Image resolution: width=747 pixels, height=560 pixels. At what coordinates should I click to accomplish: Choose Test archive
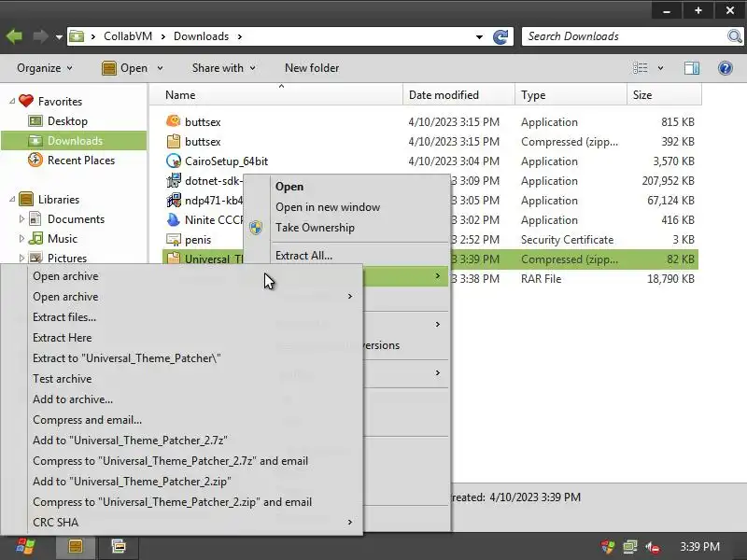coord(63,379)
